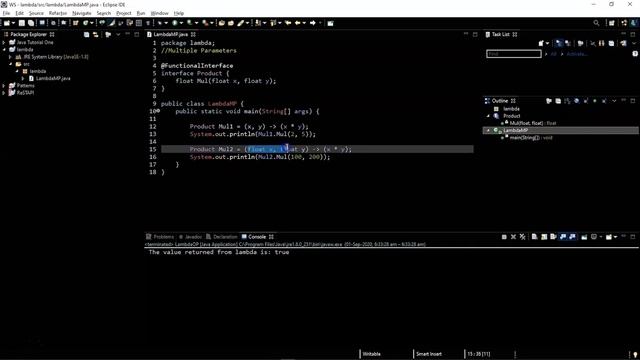Select the Console tab

point(257,237)
